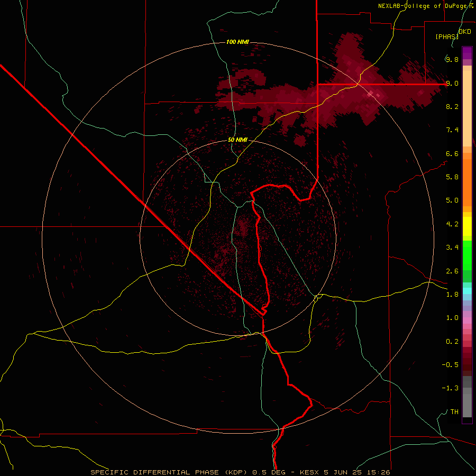476x476 pixels.
Task: Click the 5.8 legend value
Action: 452,177
